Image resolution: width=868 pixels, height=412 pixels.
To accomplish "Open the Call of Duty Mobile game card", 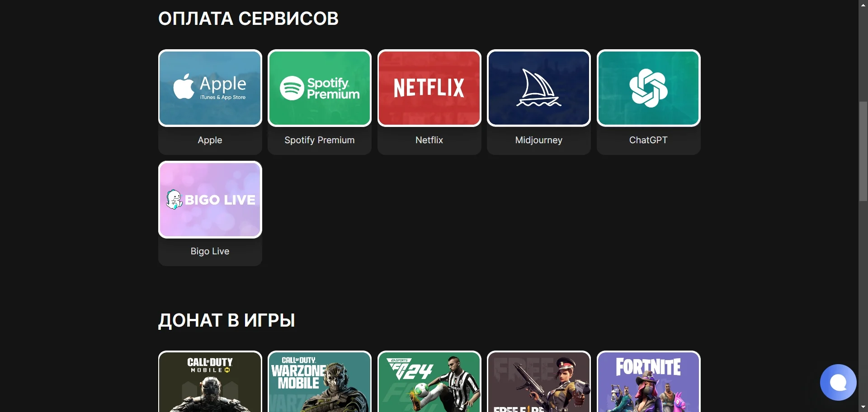I will coord(210,382).
